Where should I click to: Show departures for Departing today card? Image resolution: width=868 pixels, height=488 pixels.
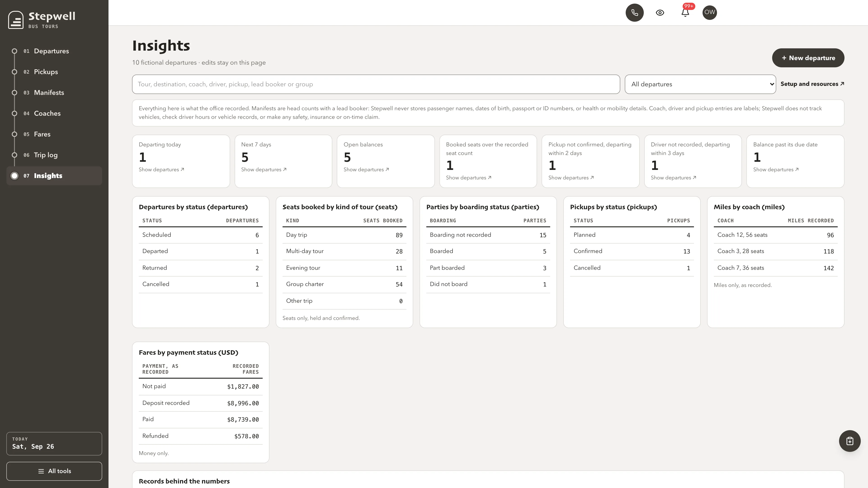coord(161,169)
